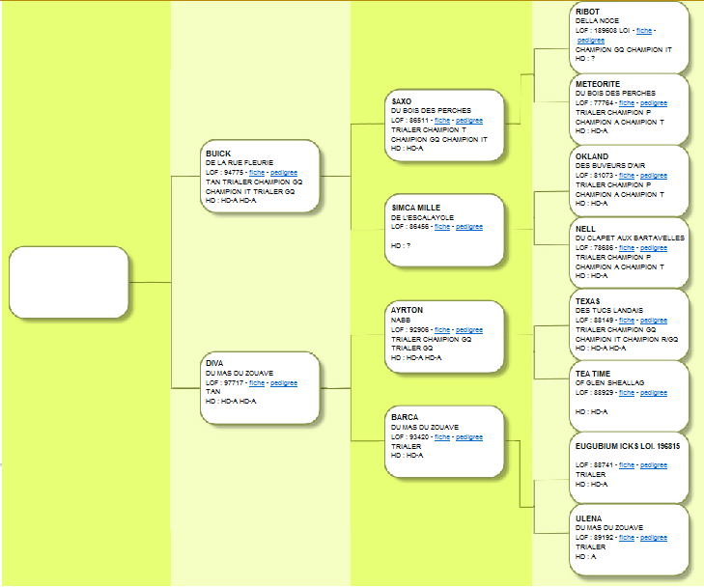View DIVA's pedigree link
Image resolution: width=704 pixels, height=588 pixels.
coord(284,382)
